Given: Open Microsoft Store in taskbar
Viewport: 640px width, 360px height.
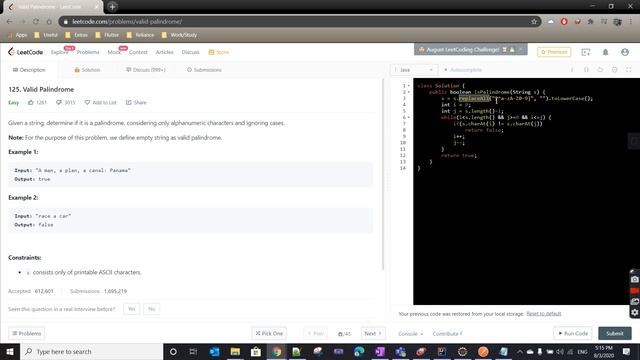Looking at the screenshot, I should click(x=256, y=351).
